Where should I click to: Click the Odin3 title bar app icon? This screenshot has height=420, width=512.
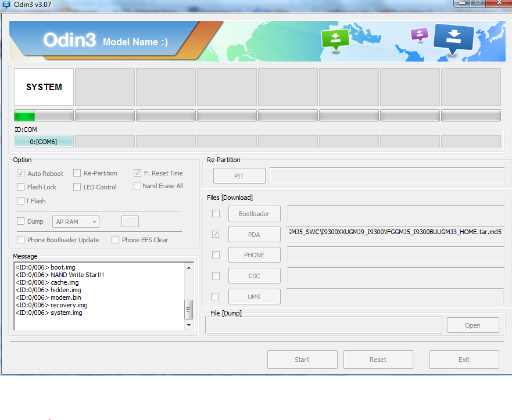point(6,4)
